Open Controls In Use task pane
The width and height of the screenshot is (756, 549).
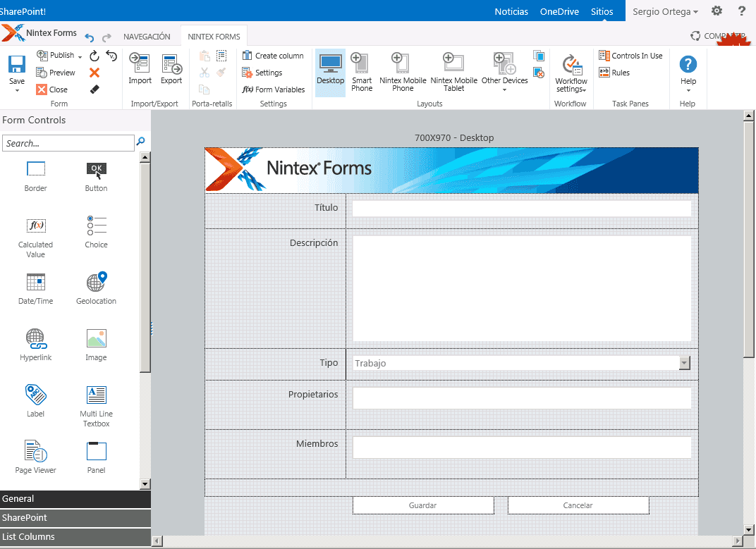coord(630,56)
